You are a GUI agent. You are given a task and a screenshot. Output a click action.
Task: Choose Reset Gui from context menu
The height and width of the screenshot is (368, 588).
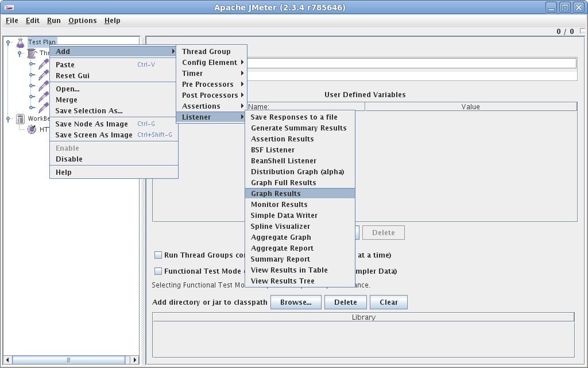tap(114, 75)
